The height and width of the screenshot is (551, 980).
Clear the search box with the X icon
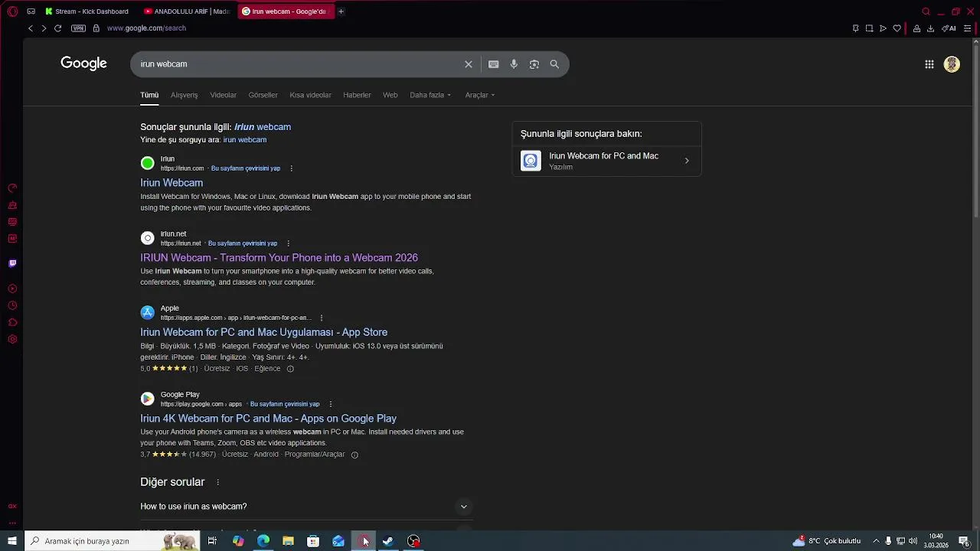pos(469,64)
